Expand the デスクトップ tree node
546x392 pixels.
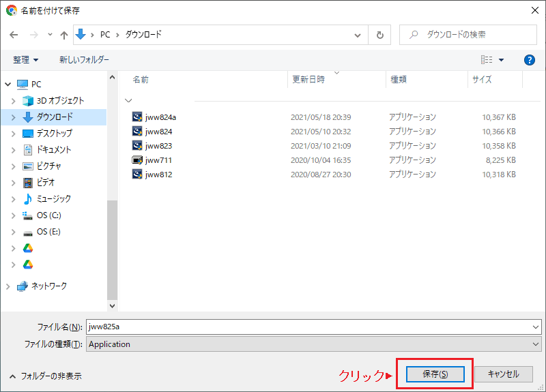tap(14, 134)
